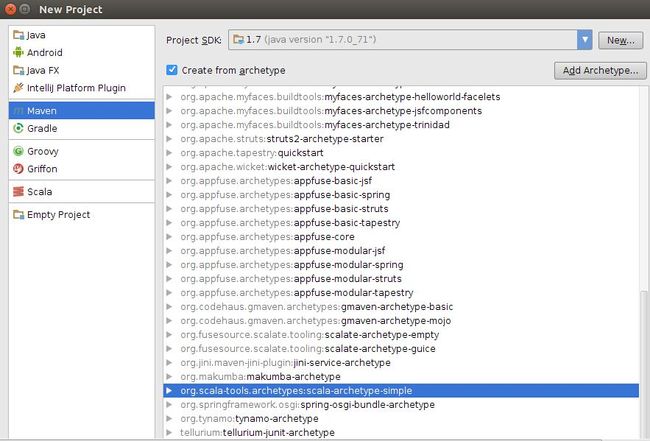
Task: Click the Android robot icon
Action: 18,52
